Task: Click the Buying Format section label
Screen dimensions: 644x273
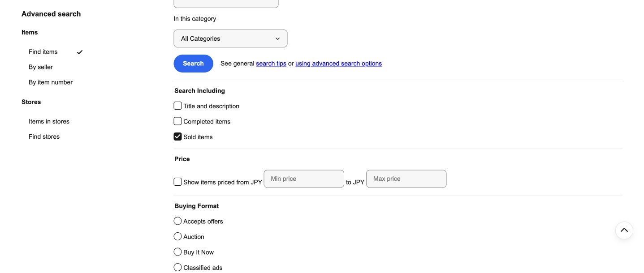Action: pyautogui.click(x=196, y=206)
